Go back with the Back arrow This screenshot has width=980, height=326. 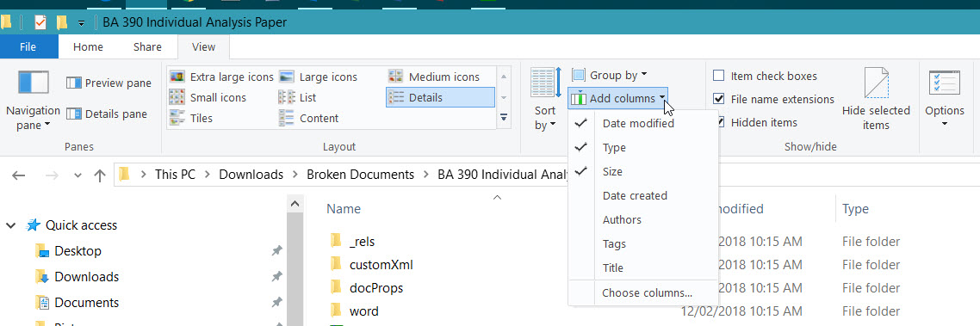tap(19, 175)
